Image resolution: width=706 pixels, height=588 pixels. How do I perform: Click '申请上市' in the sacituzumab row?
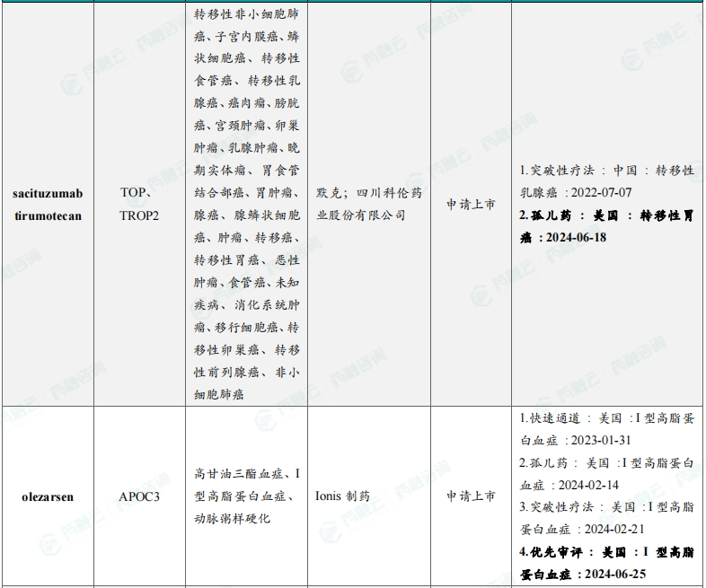[x=471, y=205]
